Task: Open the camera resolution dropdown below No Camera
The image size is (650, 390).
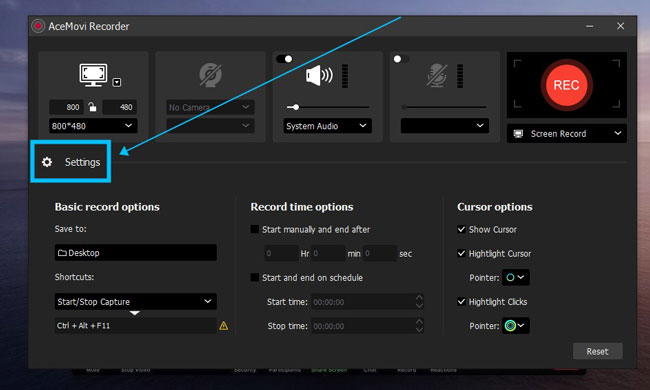Action: 210,126
